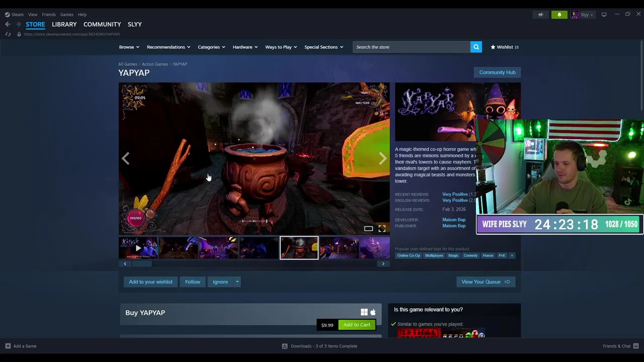Open the View menu
644x362 pixels.
click(x=33, y=15)
